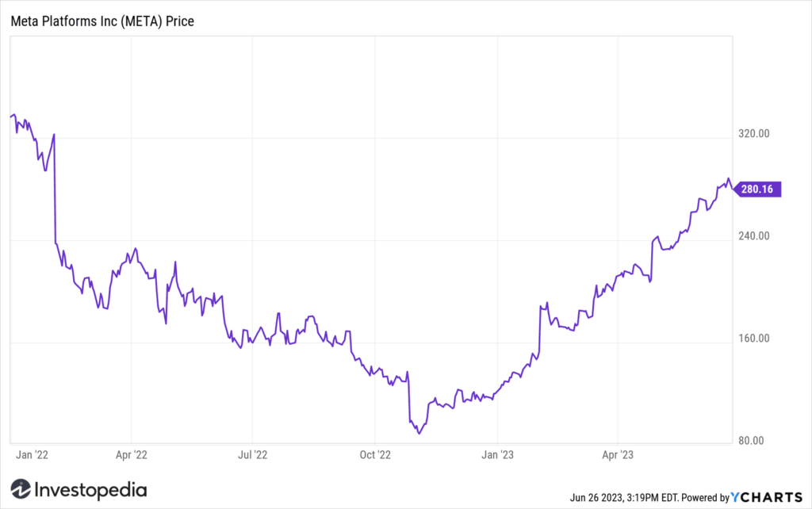Click the Jul '22 x-axis label
The width and height of the screenshot is (812, 509).
coord(253,454)
